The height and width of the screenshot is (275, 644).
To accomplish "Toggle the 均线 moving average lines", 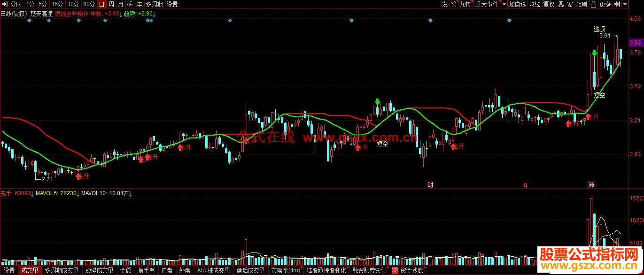I will click(x=535, y=4).
